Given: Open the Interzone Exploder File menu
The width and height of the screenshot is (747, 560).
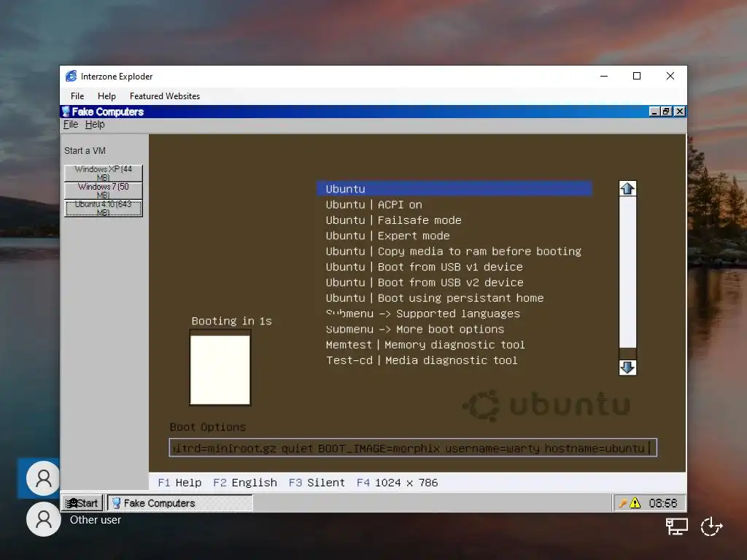Looking at the screenshot, I should coord(77,96).
